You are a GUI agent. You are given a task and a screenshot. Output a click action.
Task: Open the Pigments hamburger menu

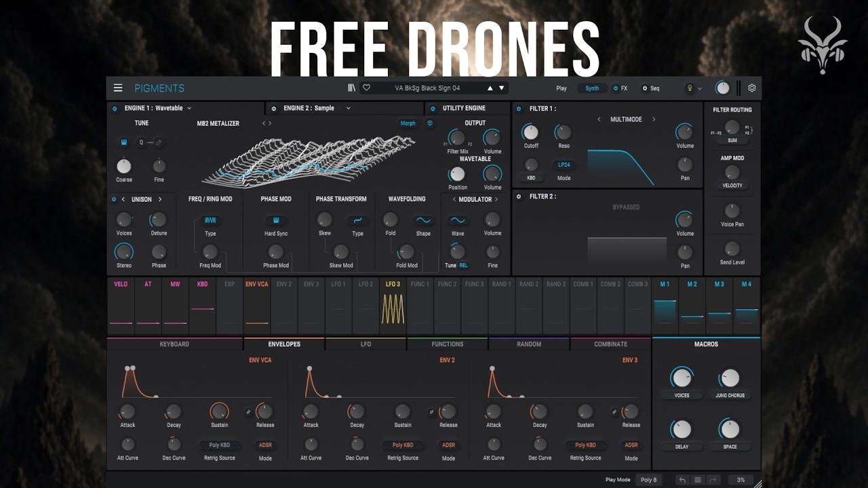coord(118,88)
